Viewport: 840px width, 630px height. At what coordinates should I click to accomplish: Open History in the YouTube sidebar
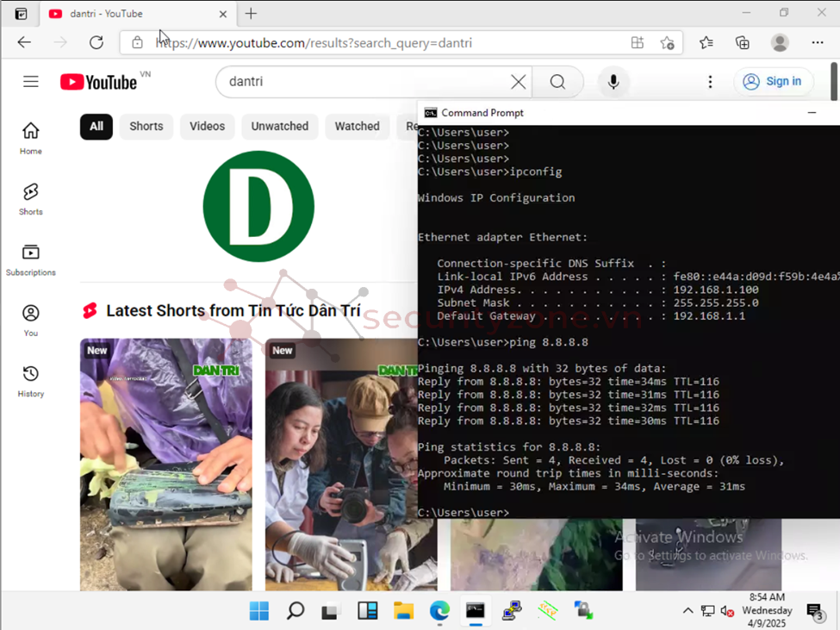pyautogui.click(x=30, y=381)
